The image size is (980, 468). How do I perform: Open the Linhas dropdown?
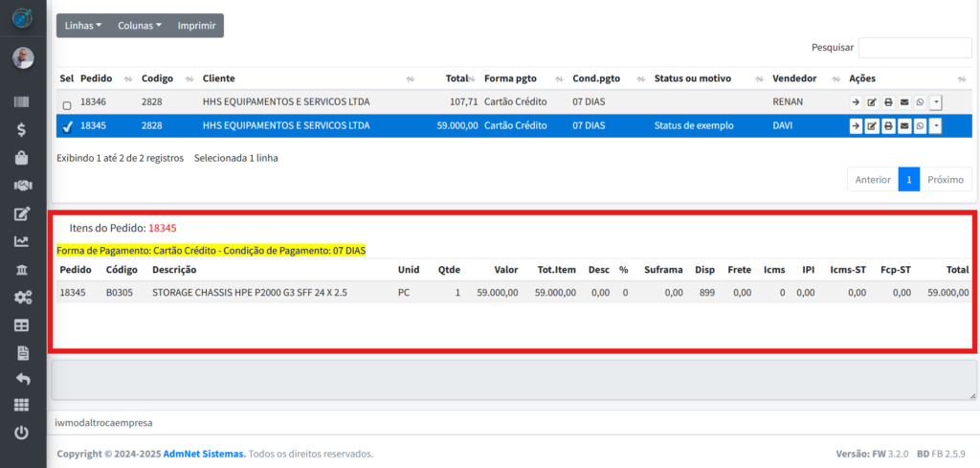point(83,26)
